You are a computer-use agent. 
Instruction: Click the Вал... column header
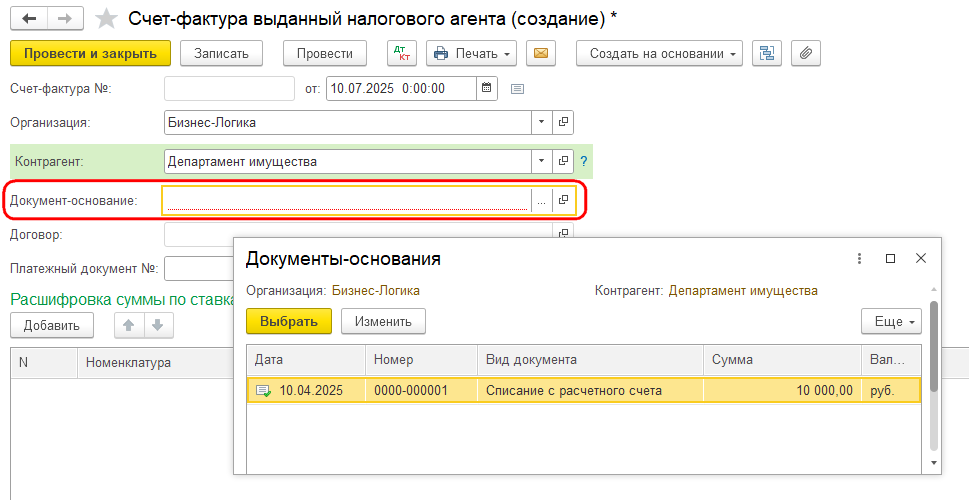coord(891,360)
